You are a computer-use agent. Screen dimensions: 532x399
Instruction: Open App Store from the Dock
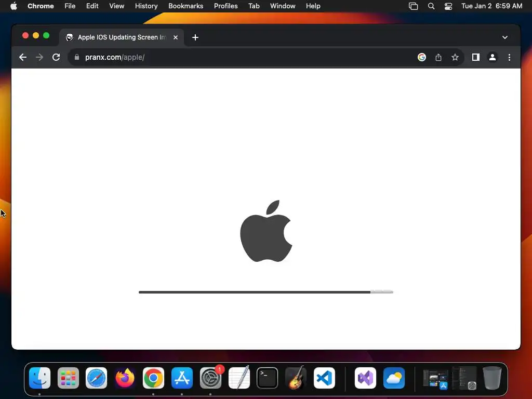click(x=182, y=378)
